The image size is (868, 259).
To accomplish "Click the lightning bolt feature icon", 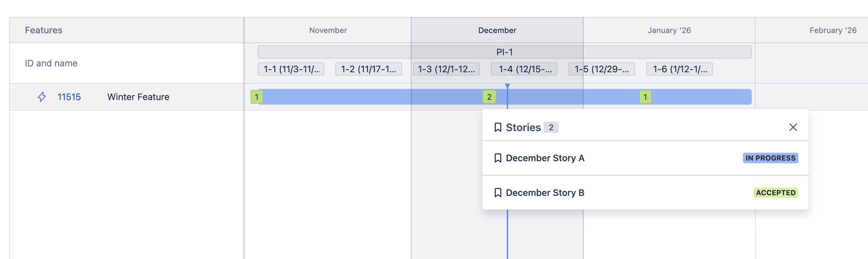I will pyautogui.click(x=42, y=97).
